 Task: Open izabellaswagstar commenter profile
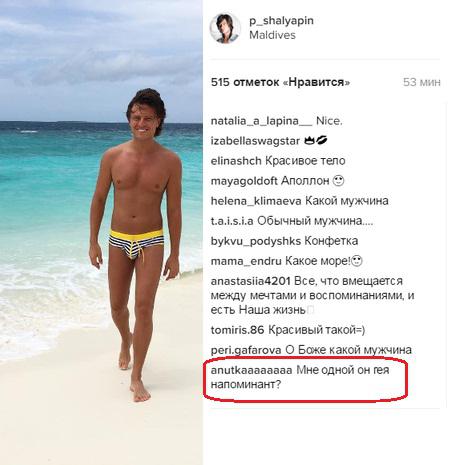(255, 141)
